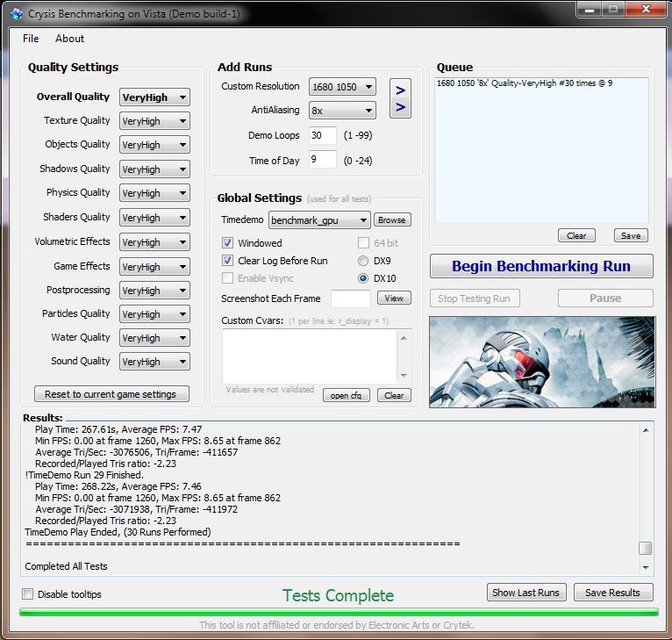The image size is (672, 640).
Task: Toggle the Enable Vsync checkbox
Action: point(227,278)
